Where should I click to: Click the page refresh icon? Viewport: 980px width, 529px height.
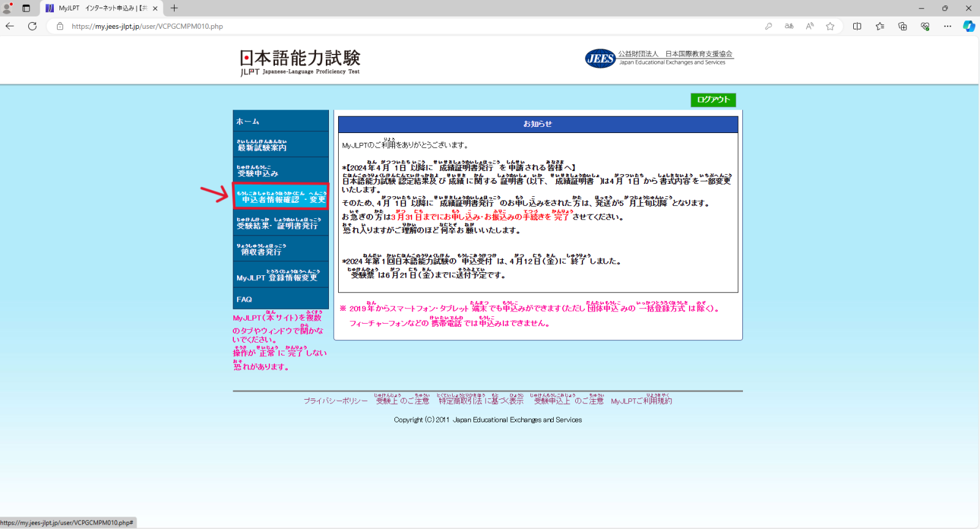coord(32,26)
